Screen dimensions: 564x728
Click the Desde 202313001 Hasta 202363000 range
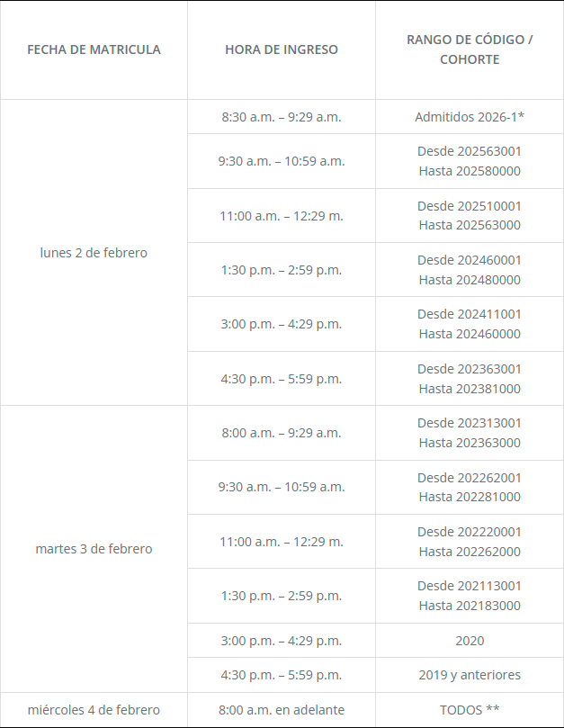pyautogui.click(x=470, y=433)
